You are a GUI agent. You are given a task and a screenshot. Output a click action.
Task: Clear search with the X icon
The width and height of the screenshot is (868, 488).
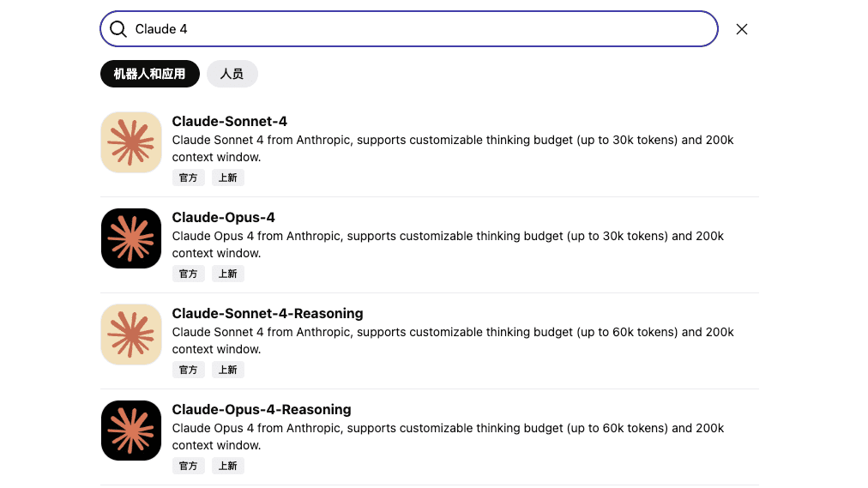click(x=742, y=29)
